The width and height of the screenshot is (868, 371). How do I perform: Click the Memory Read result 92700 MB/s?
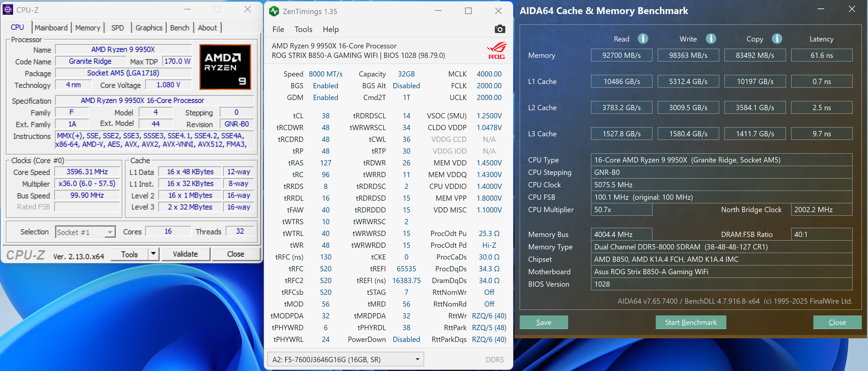tap(621, 55)
